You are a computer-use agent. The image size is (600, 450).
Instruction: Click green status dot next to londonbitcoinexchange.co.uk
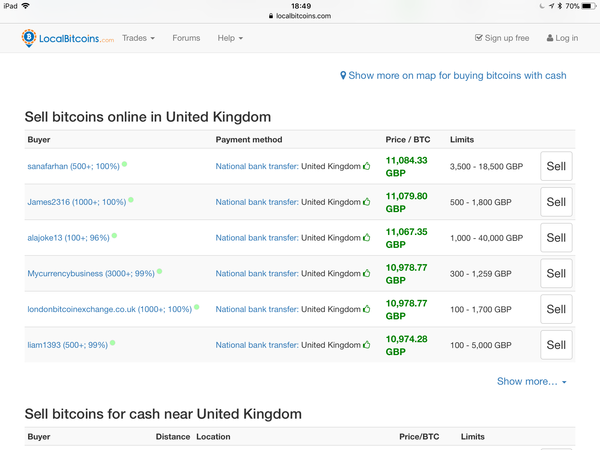coord(197,307)
